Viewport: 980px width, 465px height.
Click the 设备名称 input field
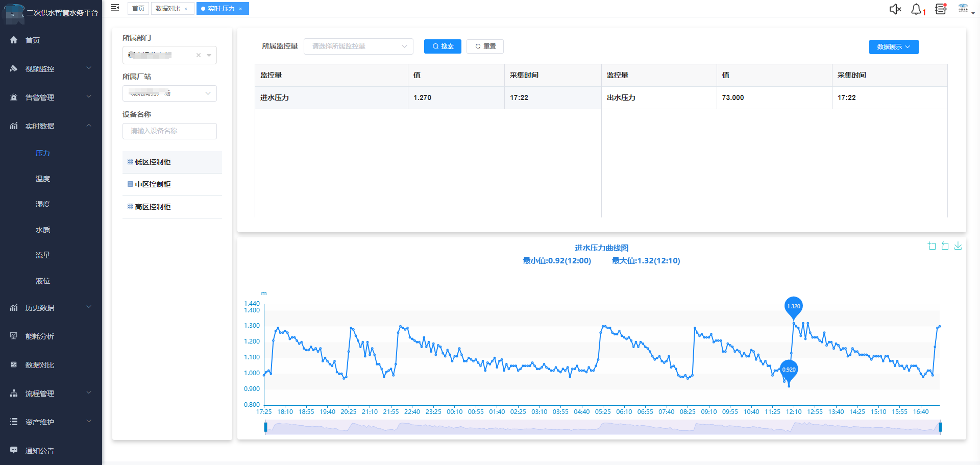169,131
